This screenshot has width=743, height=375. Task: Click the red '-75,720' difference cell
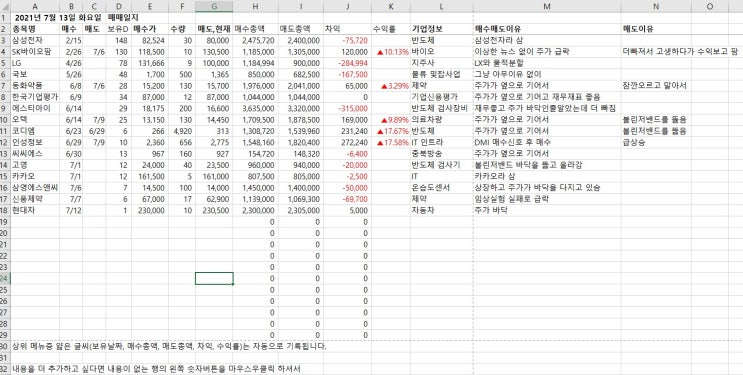coord(347,40)
